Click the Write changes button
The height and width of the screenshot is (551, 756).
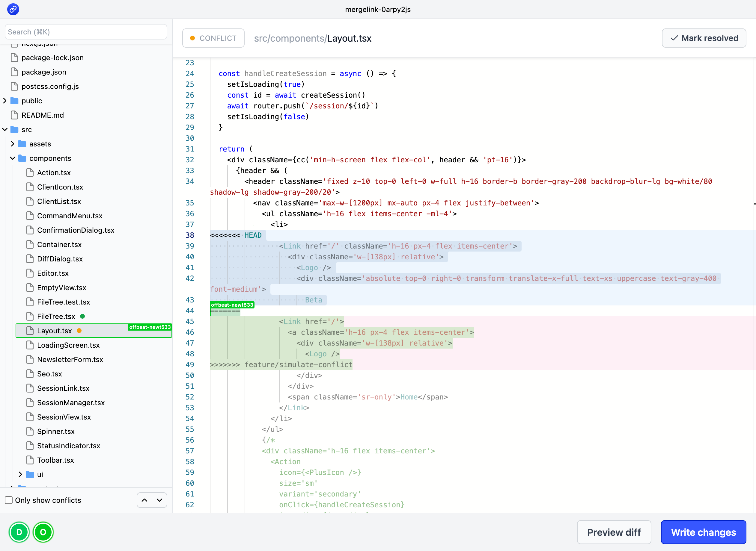[703, 532]
